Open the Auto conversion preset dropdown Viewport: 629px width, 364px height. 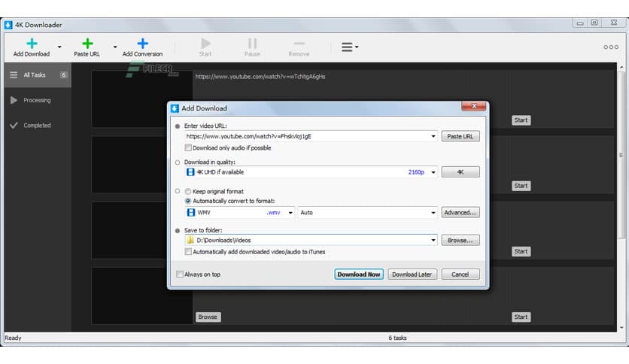pyautogui.click(x=433, y=213)
